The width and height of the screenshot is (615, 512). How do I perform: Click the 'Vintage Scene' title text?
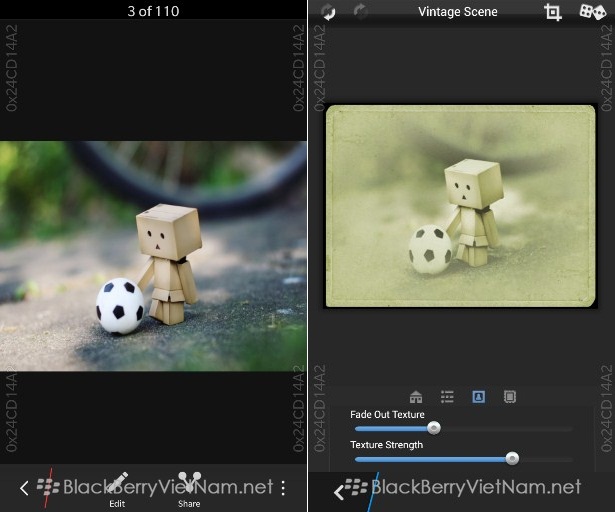tap(458, 12)
